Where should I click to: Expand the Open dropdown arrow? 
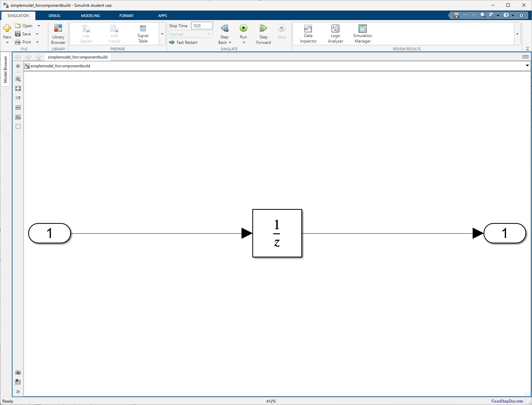pos(39,26)
